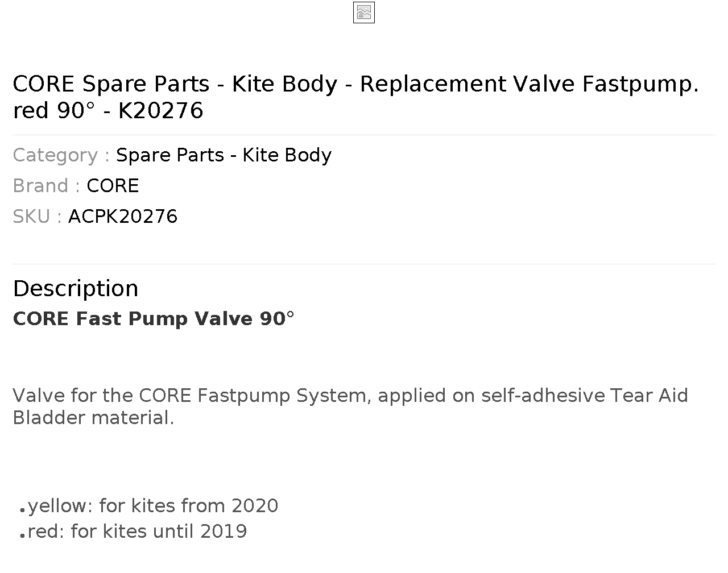Click the words Tear Aid in the paragraph

point(649,396)
